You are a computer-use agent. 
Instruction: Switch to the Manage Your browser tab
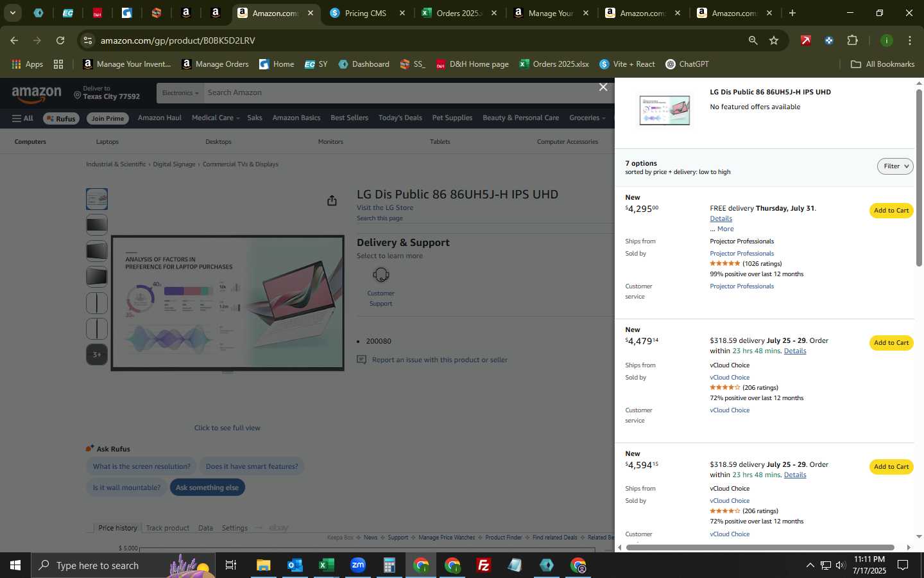(x=551, y=13)
